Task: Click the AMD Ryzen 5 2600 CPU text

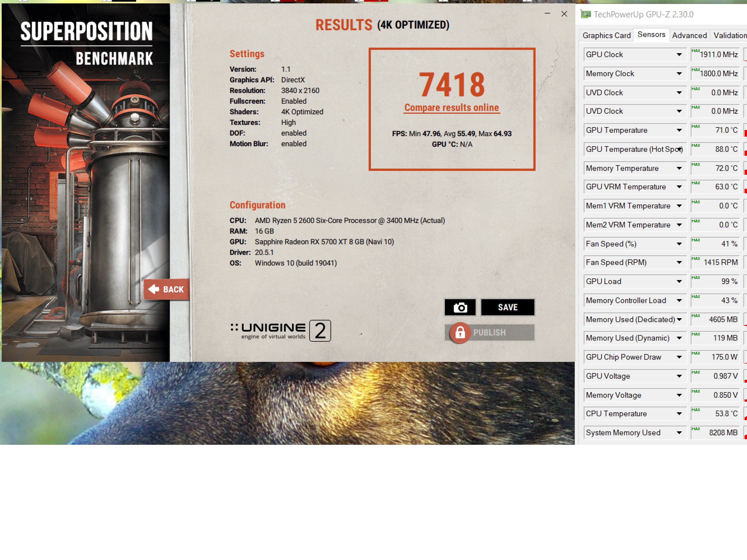Action: click(x=350, y=221)
